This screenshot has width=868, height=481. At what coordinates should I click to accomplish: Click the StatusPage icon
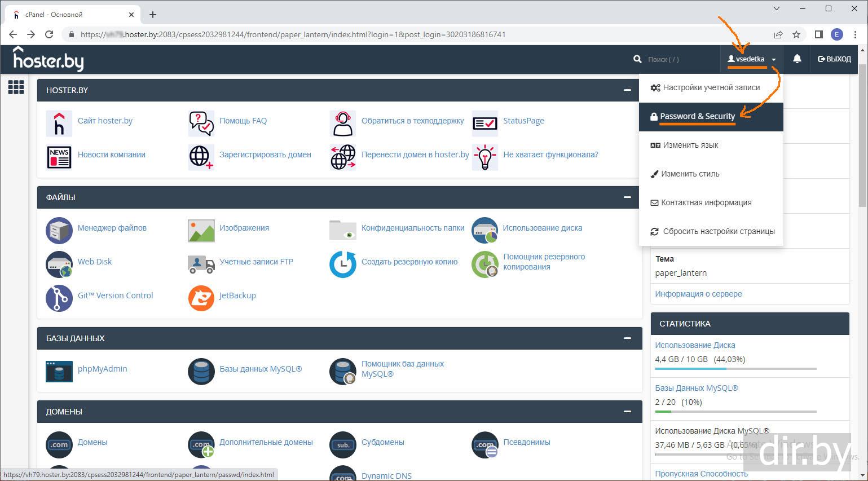pyautogui.click(x=484, y=121)
